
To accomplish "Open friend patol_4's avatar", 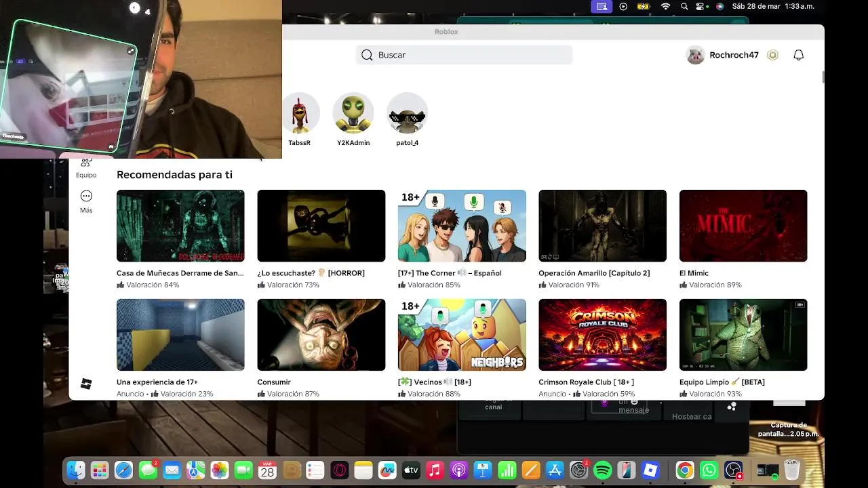I will pyautogui.click(x=407, y=113).
